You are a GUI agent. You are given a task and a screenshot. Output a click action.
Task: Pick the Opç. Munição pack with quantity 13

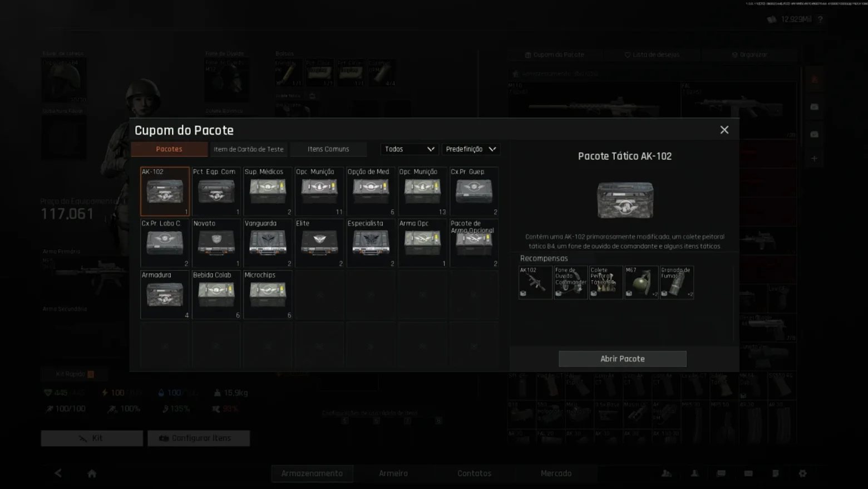click(422, 191)
